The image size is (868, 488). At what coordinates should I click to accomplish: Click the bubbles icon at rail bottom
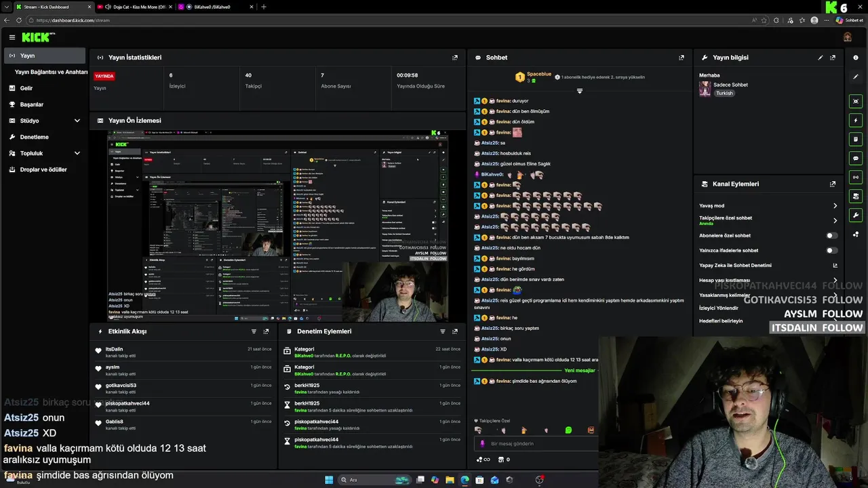856,235
